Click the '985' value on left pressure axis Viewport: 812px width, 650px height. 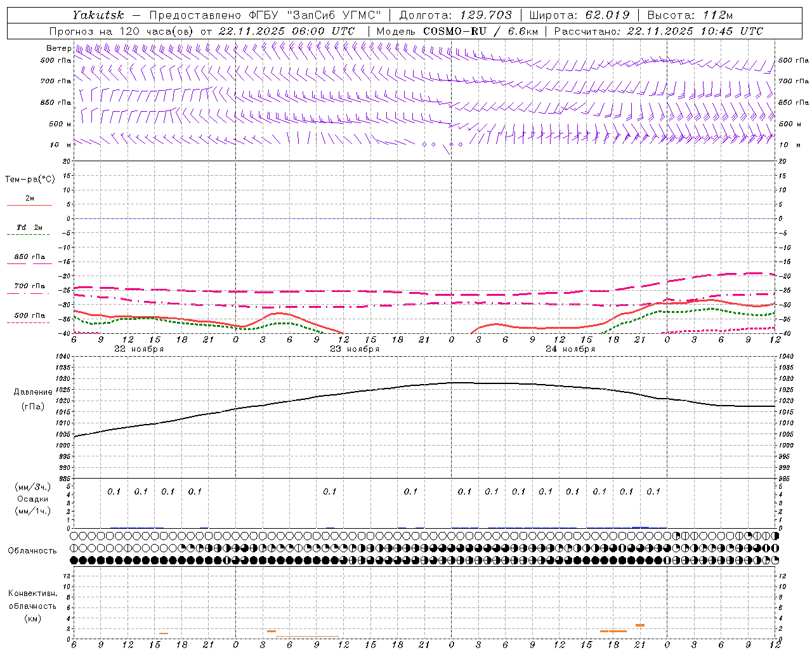tap(66, 479)
